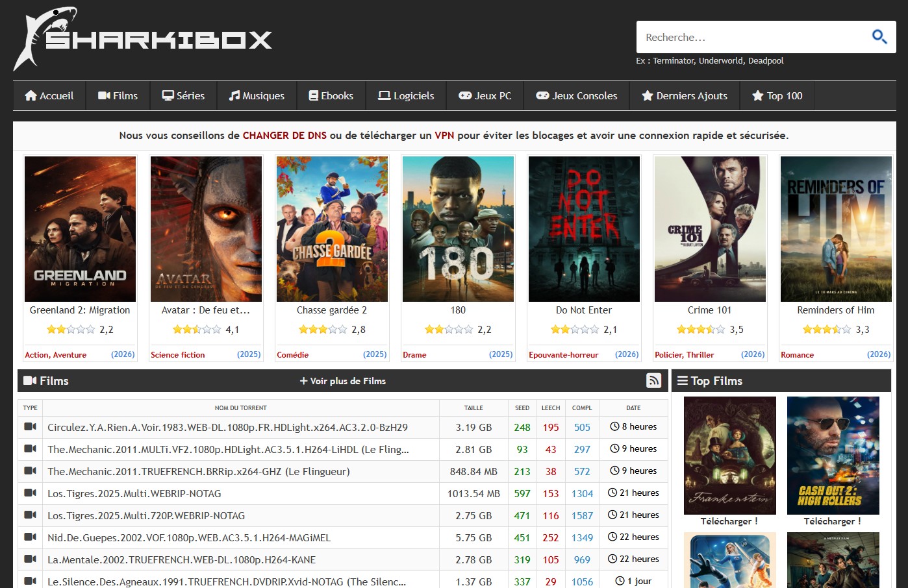Click the Crime 101 poster thumbnail
The image size is (908, 588).
[x=710, y=229]
